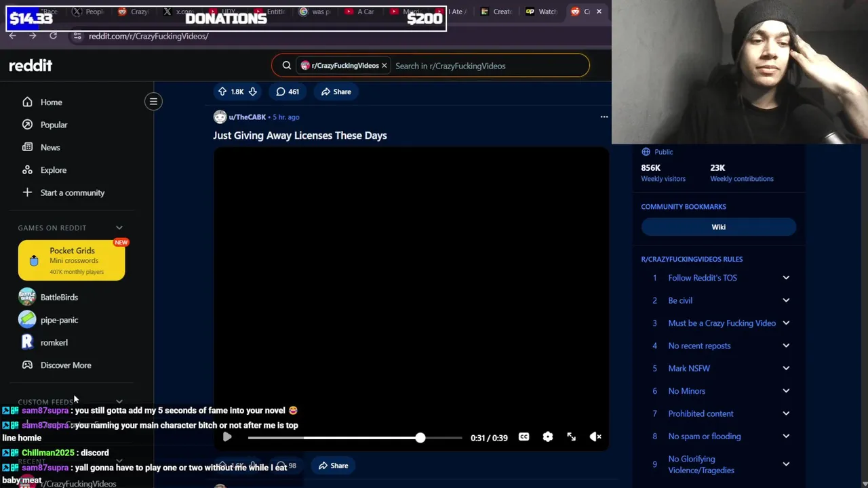The image size is (868, 488).
Task: Share the top post via Share button
Action: 336,91
